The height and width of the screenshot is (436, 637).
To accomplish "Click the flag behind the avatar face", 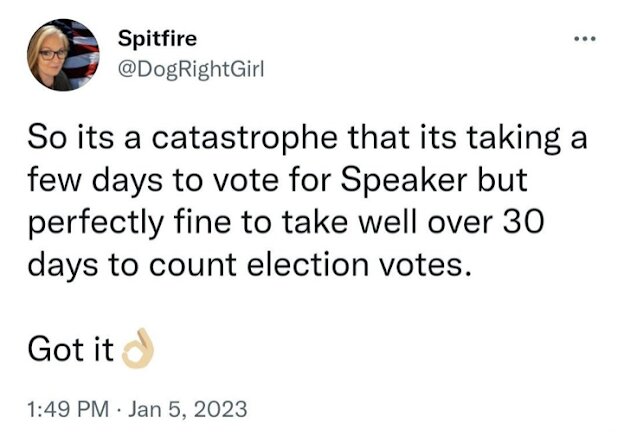I will [82, 51].
